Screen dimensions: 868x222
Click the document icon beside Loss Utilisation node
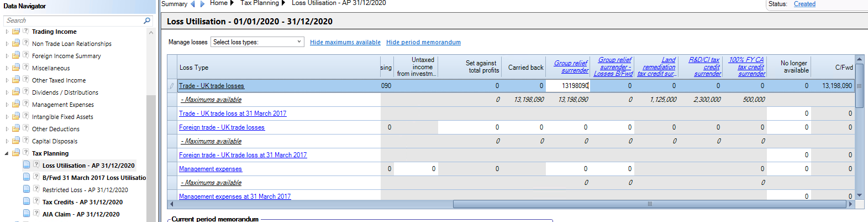[x=27, y=165]
